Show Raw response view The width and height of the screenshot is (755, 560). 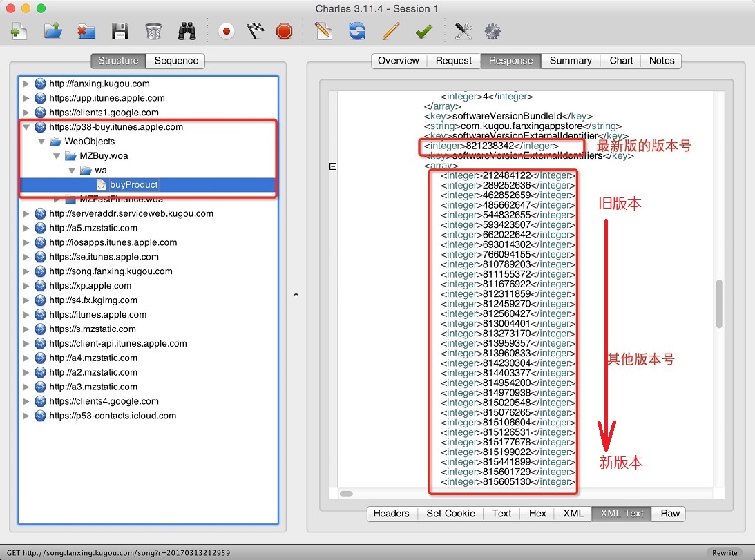[x=670, y=514]
